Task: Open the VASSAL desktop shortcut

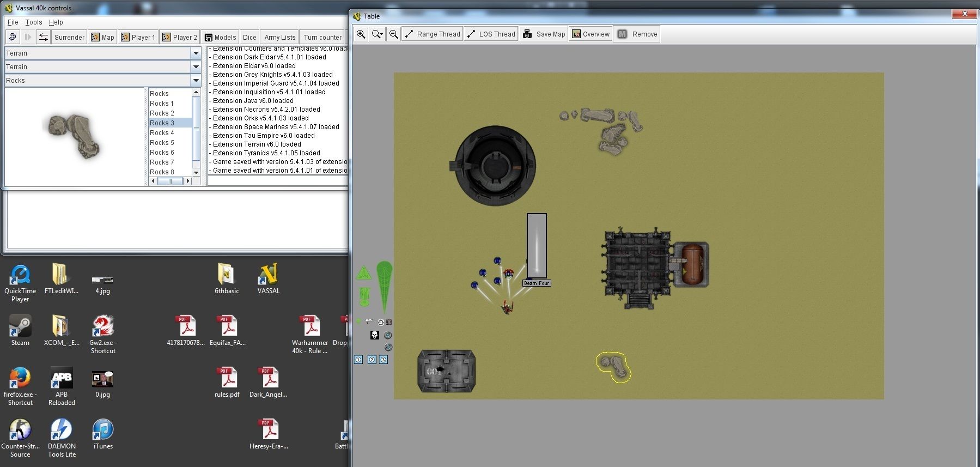Action: tap(269, 278)
